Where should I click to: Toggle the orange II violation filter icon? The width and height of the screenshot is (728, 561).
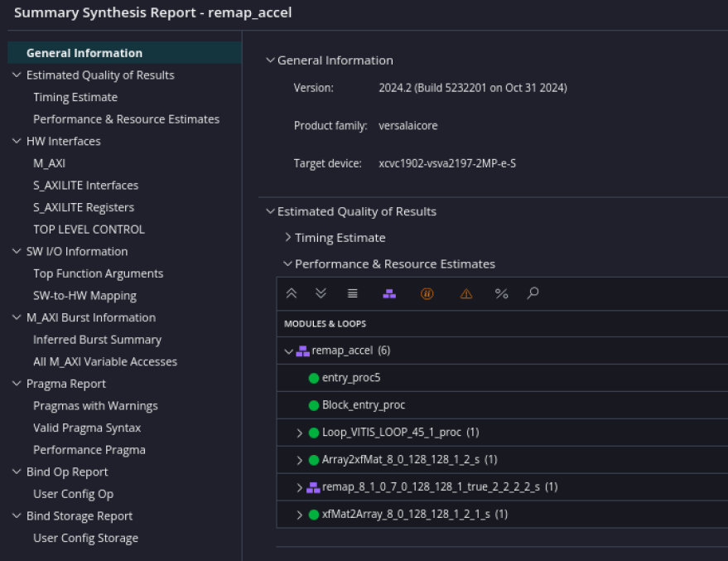coord(427,293)
